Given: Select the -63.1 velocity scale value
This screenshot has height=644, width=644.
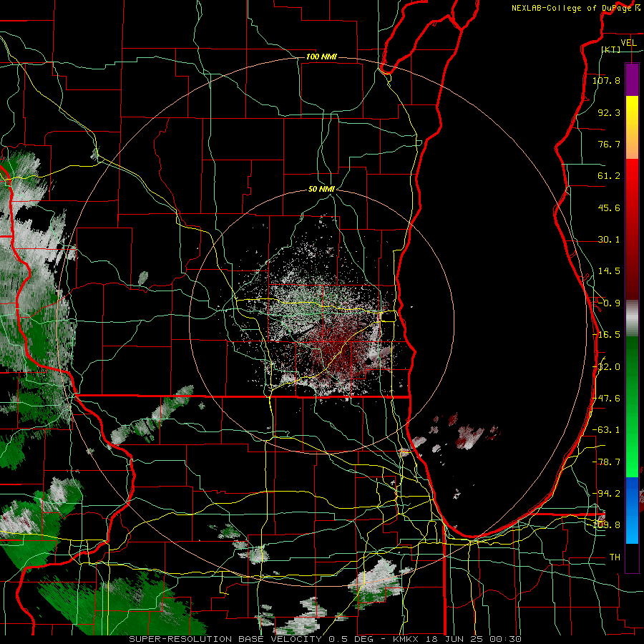Looking at the screenshot, I should point(606,430).
